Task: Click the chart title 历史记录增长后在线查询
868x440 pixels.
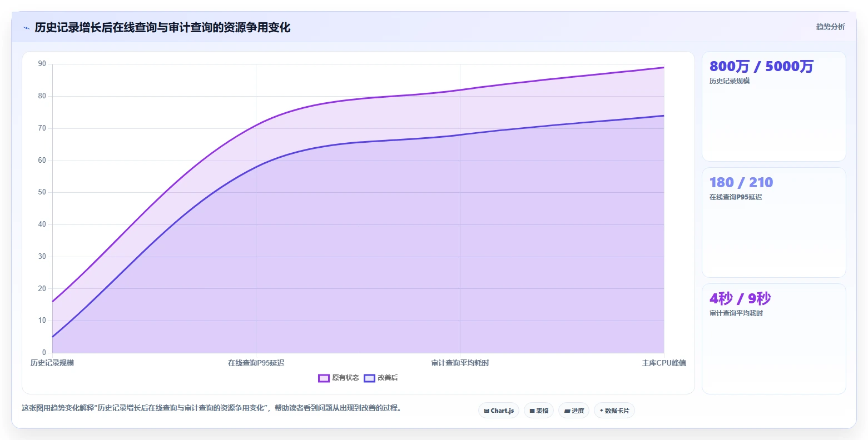Action: [x=162, y=27]
